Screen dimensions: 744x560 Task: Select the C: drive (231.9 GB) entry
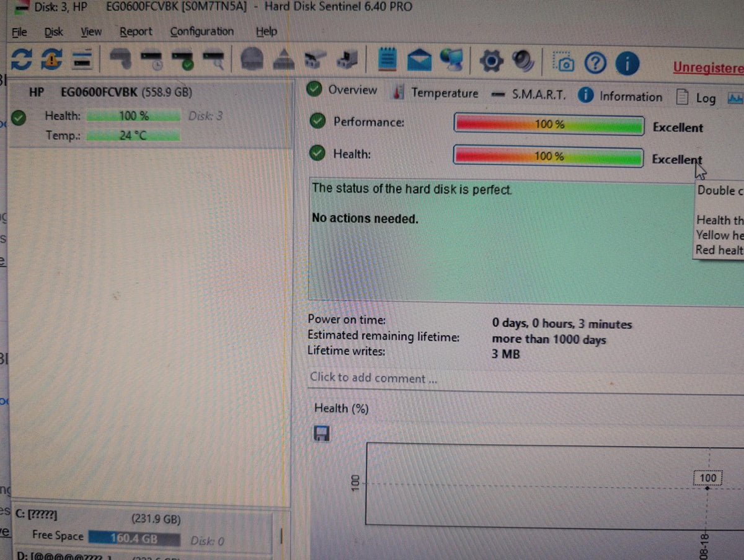tap(143, 528)
